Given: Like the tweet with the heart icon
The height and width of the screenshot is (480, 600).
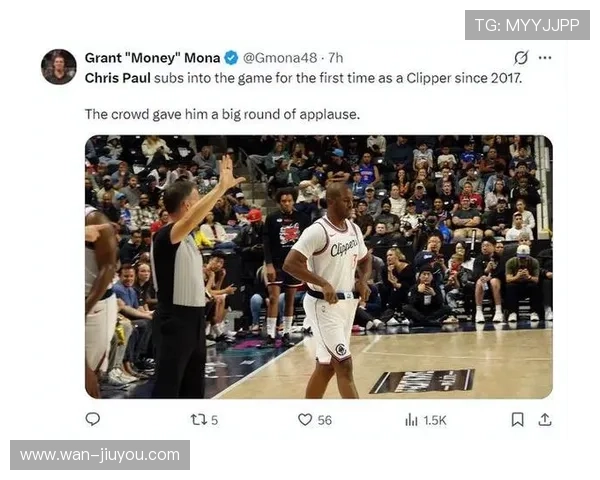Looking at the screenshot, I should pyautogui.click(x=305, y=420).
